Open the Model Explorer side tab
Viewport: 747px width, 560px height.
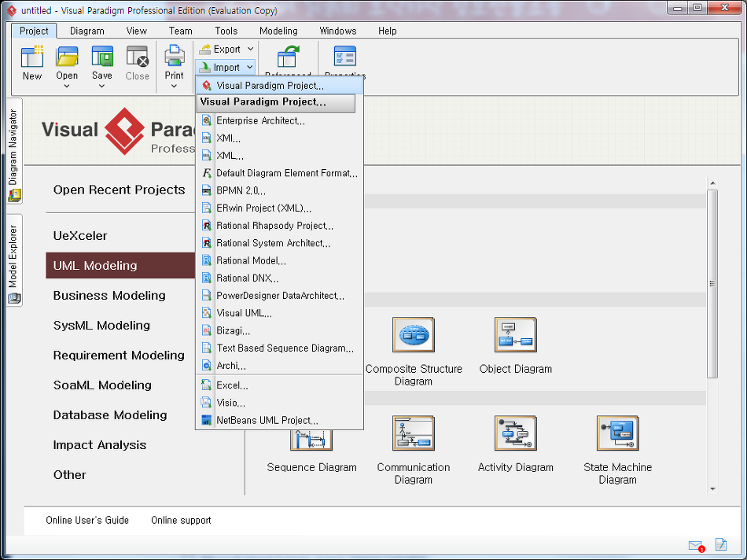(x=14, y=260)
